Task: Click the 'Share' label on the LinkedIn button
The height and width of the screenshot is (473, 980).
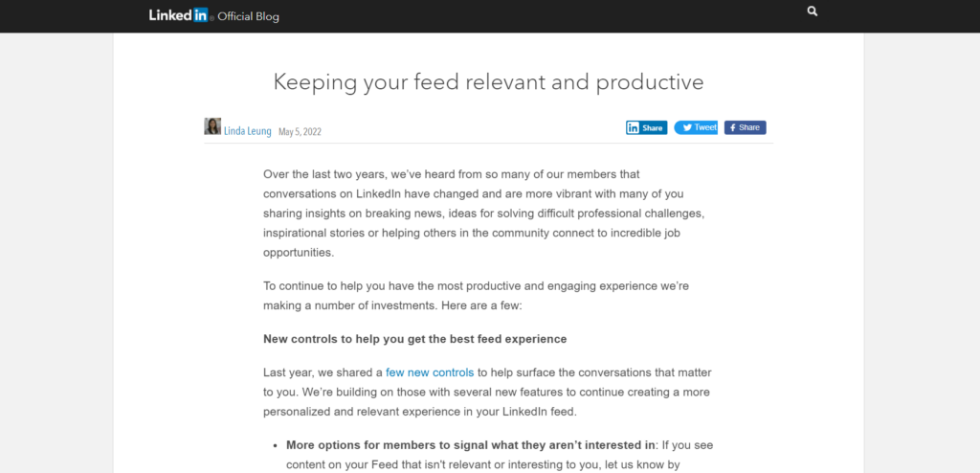Action: [x=652, y=128]
